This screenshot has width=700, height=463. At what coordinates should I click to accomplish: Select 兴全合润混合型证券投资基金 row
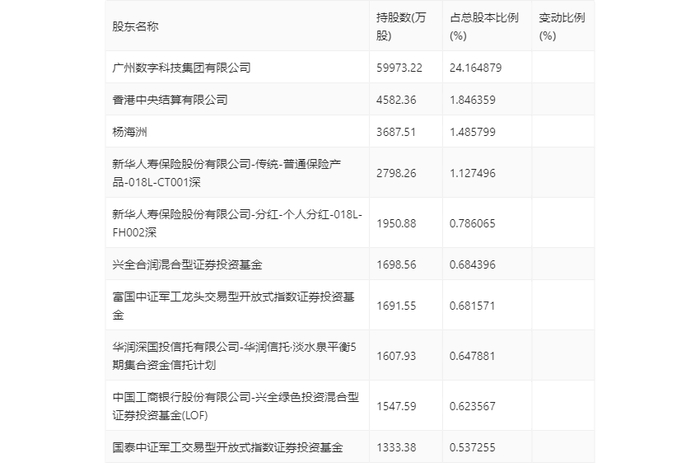(x=350, y=264)
